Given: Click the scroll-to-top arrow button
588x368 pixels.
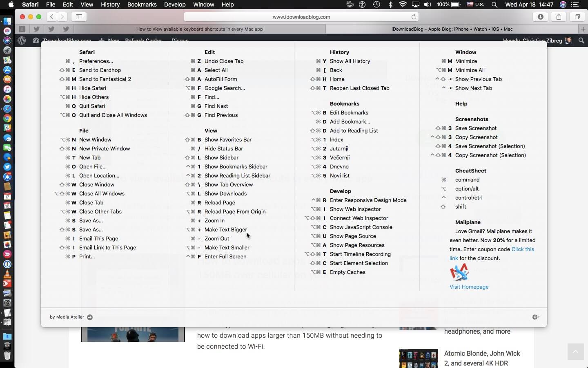Looking at the screenshot, I should click(575, 352).
